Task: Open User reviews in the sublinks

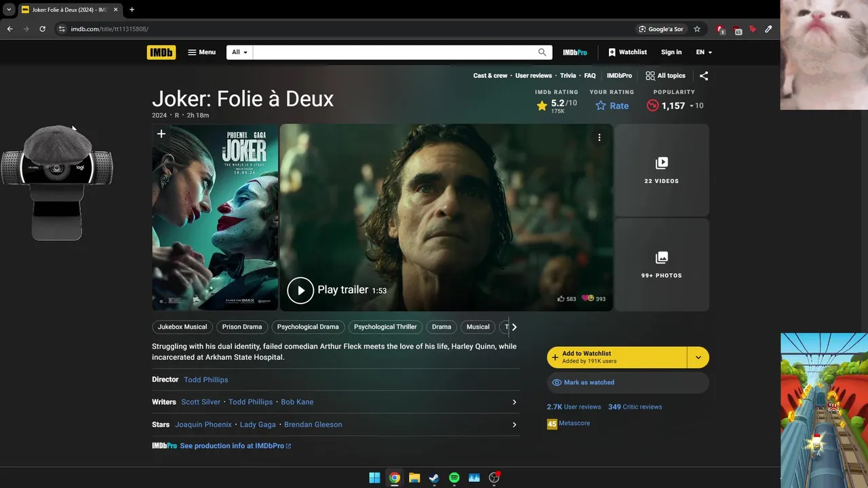Action: 534,76
